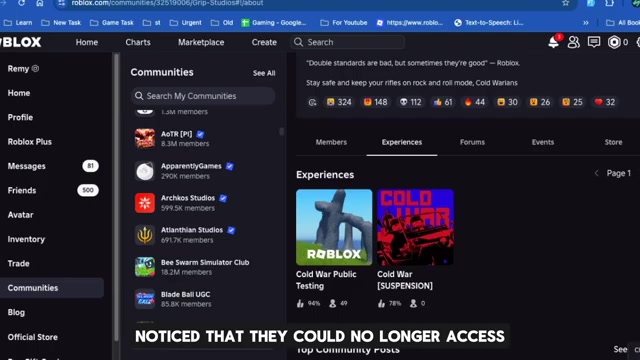Toggle the emoji reaction showing 324
Screen dimensions: 640x360
pos(339,102)
